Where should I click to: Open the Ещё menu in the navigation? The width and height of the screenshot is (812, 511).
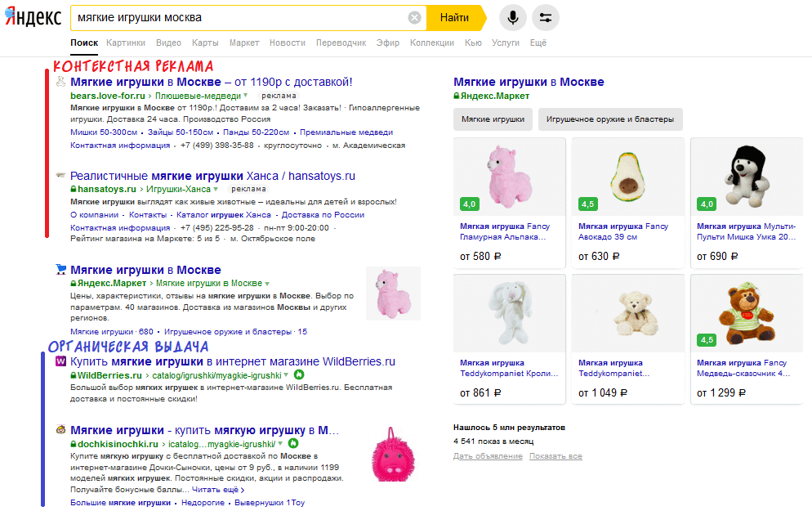coord(538,43)
